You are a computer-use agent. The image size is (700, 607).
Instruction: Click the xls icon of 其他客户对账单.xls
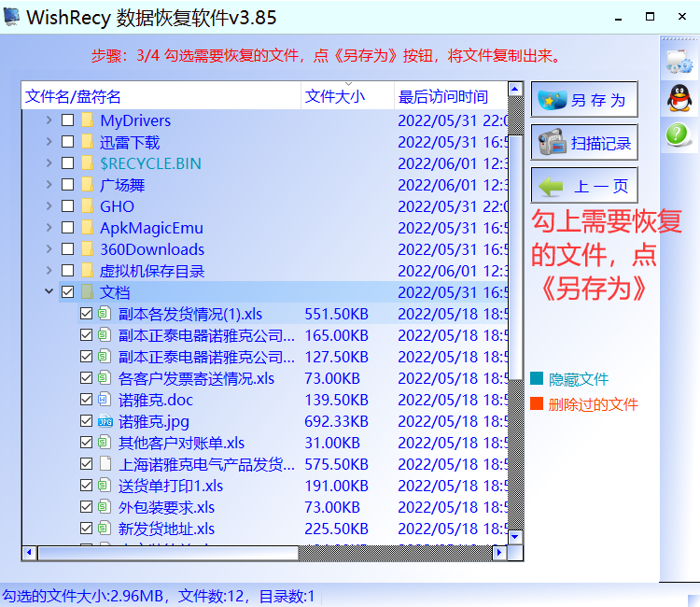point(105,442)
